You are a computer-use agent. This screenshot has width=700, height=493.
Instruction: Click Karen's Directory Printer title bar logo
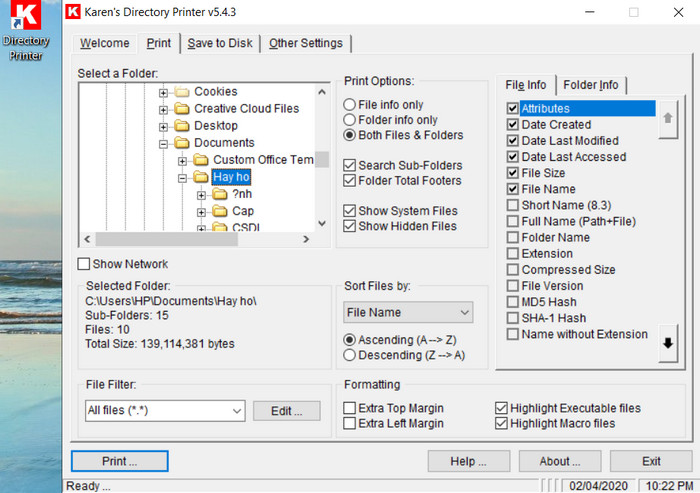pos(73,12)
